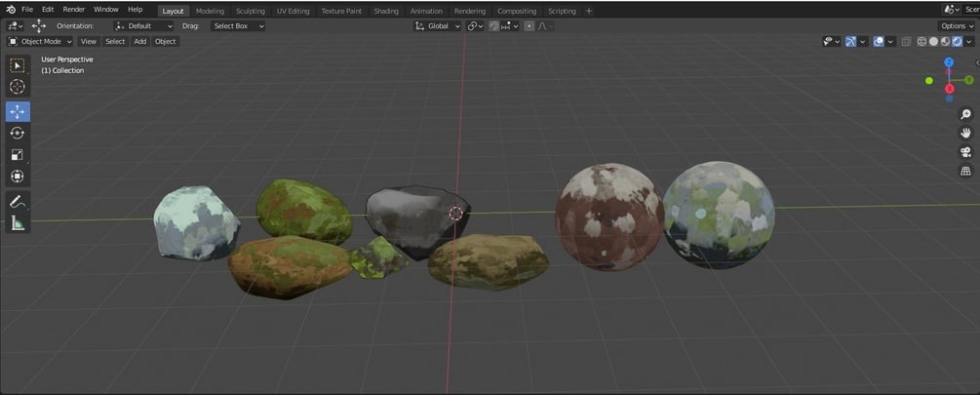Open the Global transform orientation dropdown
Screen dimensions: 980x395
click(438, 26)
